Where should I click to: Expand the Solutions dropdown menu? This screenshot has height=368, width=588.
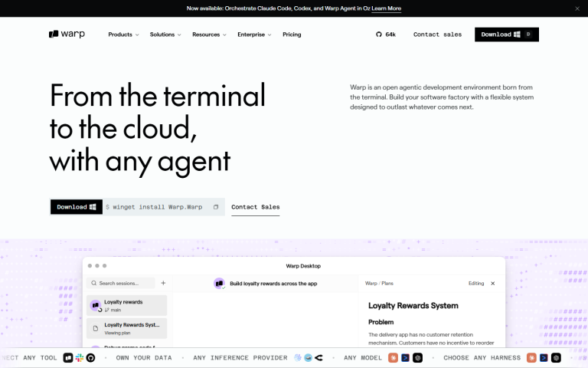coord(165,34)
